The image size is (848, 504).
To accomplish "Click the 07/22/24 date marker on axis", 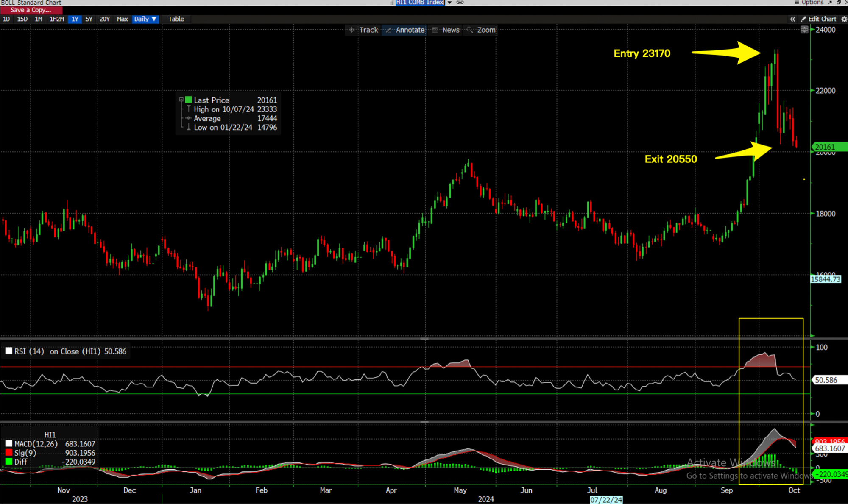I will pyautogui.click(x=606, y=500).
